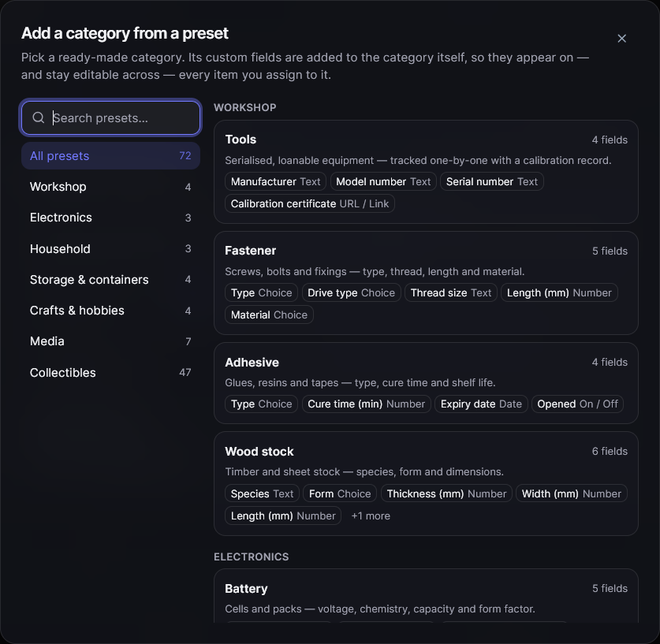Click the Media count 7
This screenshot has height=644, width=660.
point(188,341)
